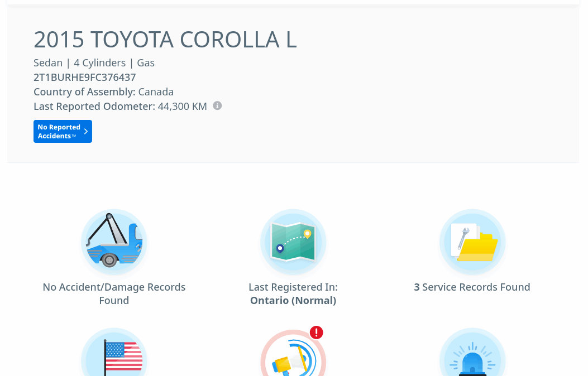Click the tow truck accident records icon

pos(114,242)
